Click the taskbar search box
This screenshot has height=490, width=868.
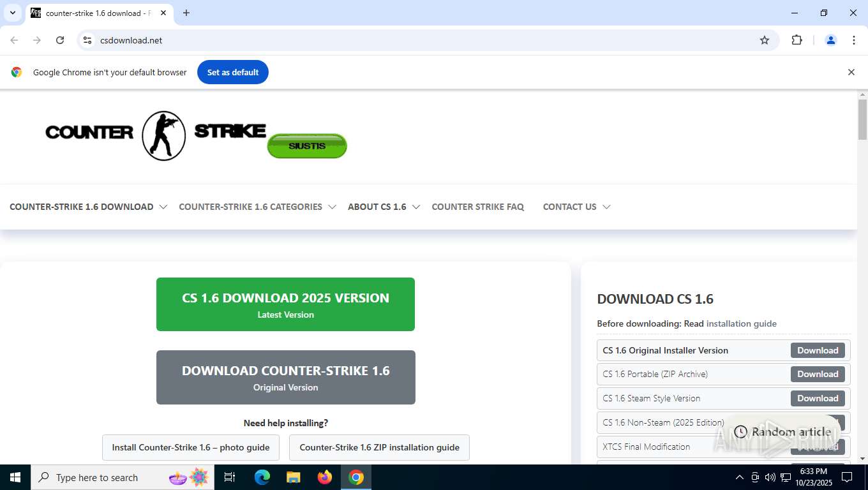(x=123, y=477)
